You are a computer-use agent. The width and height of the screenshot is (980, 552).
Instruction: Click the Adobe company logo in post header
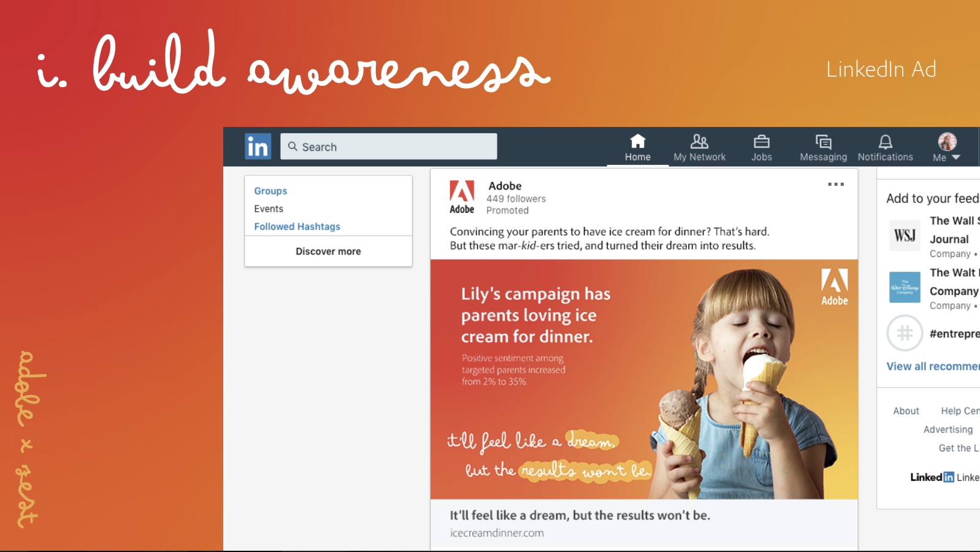pos(462,197)
